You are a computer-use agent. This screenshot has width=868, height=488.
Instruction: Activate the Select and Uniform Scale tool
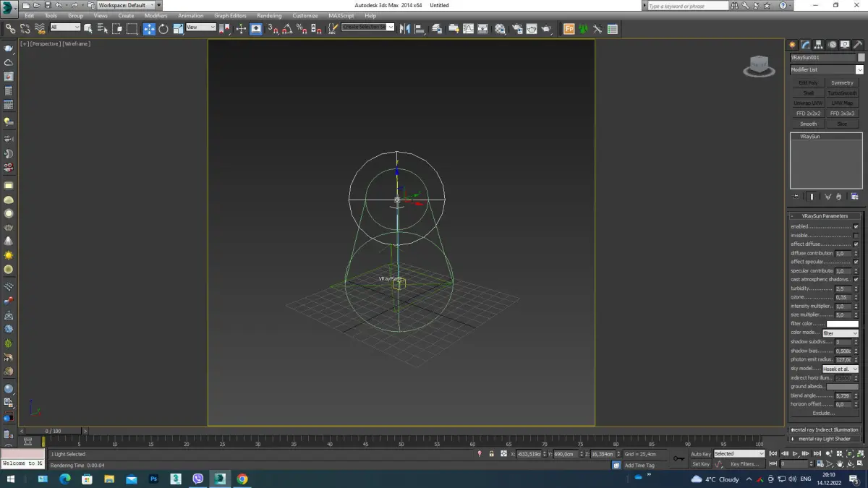pyautogui.click(x=178, y=29)
